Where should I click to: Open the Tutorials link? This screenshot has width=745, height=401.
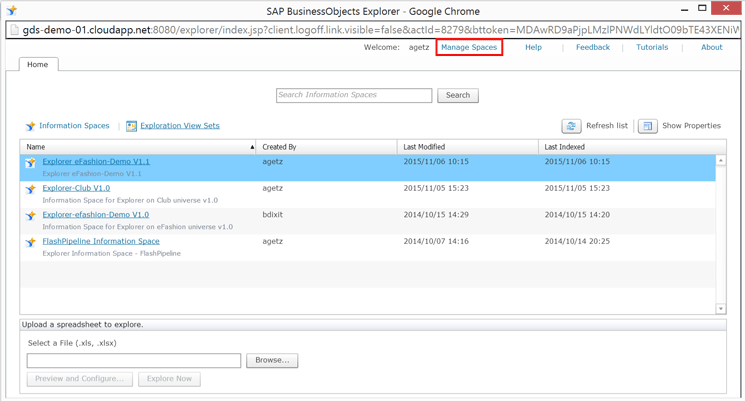652,47
